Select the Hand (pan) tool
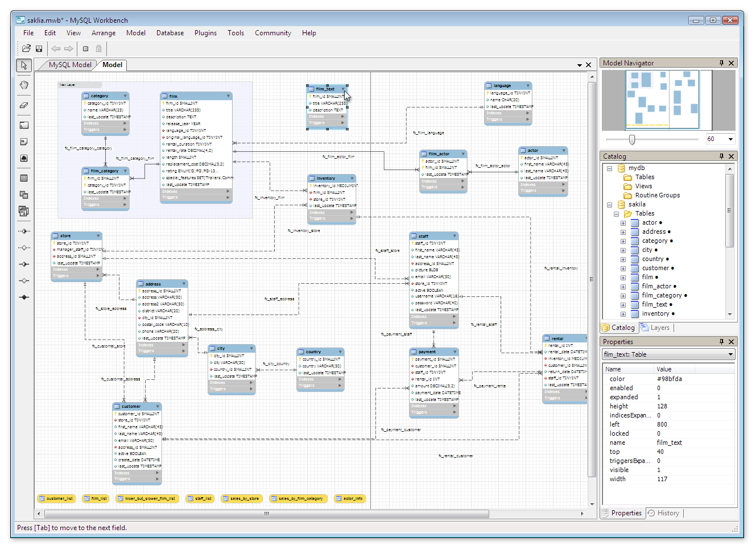Viewport: 756px width, 550px height. pyautogui.click(x=24, y=85)
